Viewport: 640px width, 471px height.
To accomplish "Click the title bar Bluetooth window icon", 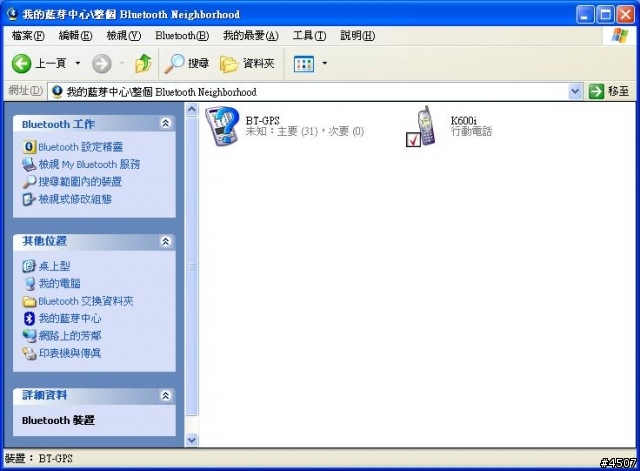I will [x=12, y=14].
